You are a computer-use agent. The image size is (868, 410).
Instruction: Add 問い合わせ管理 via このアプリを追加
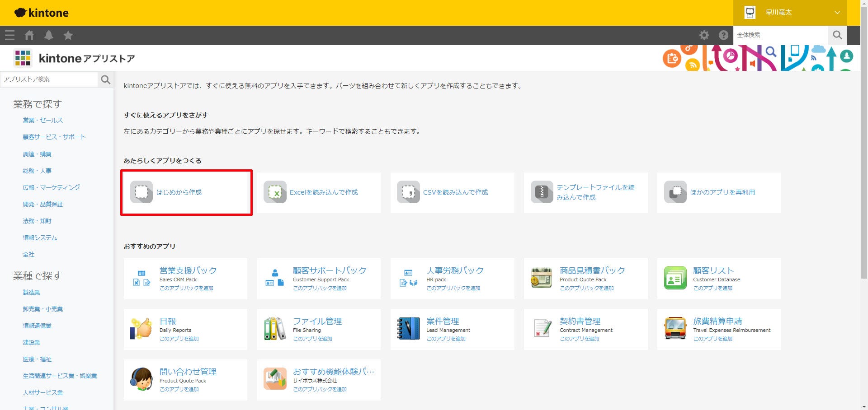(179, 389)
